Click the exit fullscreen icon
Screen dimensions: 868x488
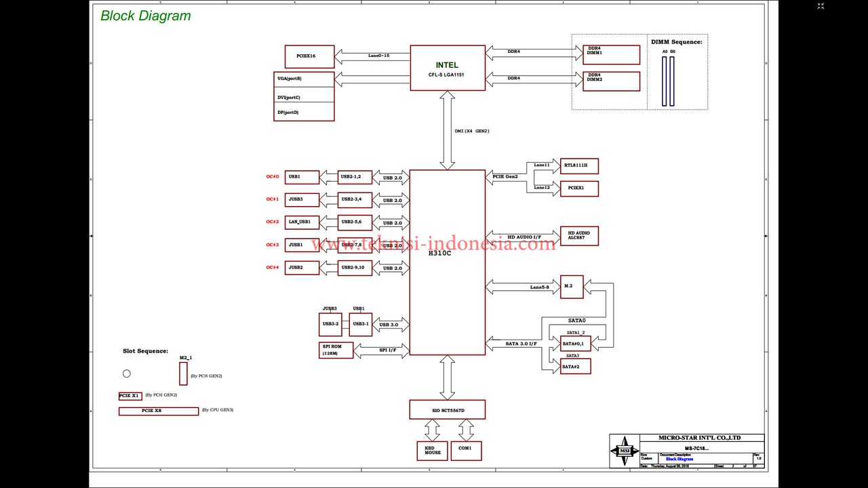821,6
